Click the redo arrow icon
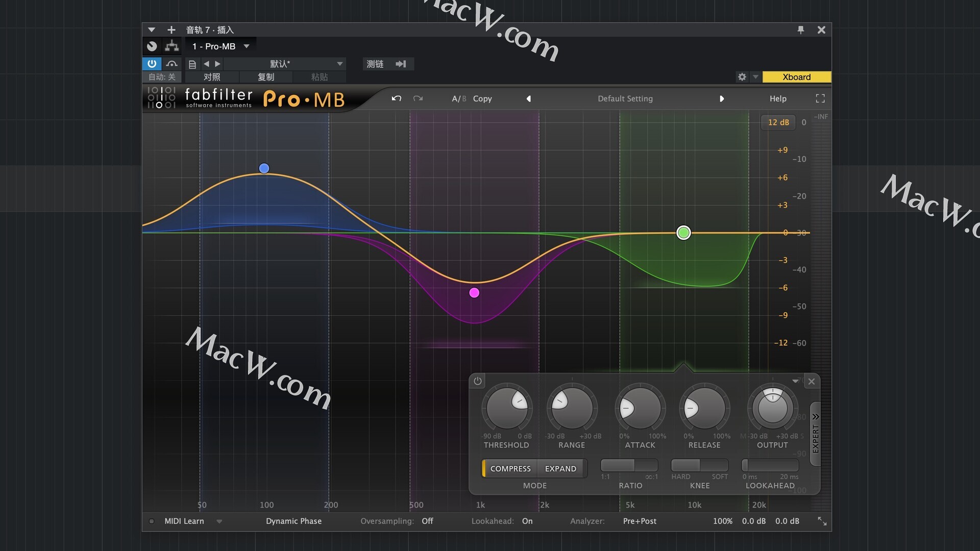This screenshot has width=980, height=551. 418,98
